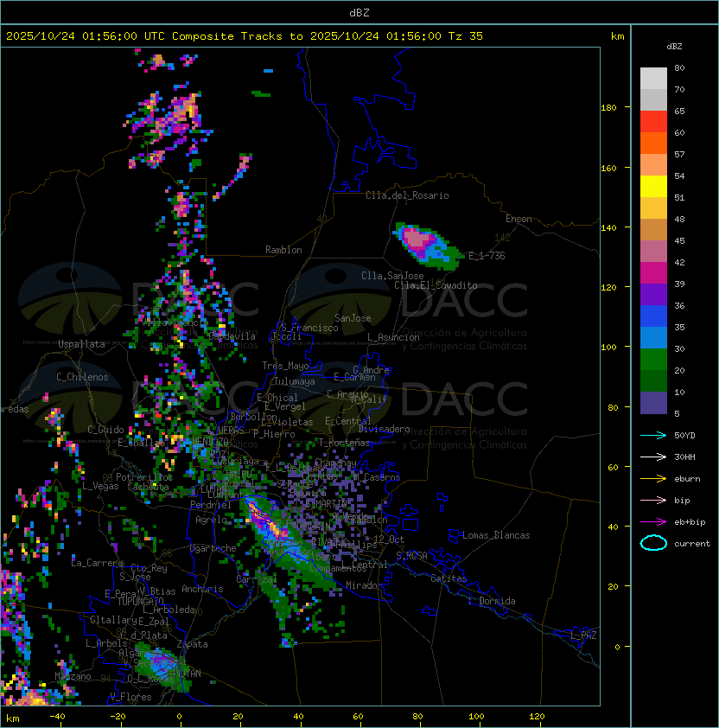Click the 'V_Flores' map label
The height and width of the screenshot is (728, 719).
pos(130,697)
